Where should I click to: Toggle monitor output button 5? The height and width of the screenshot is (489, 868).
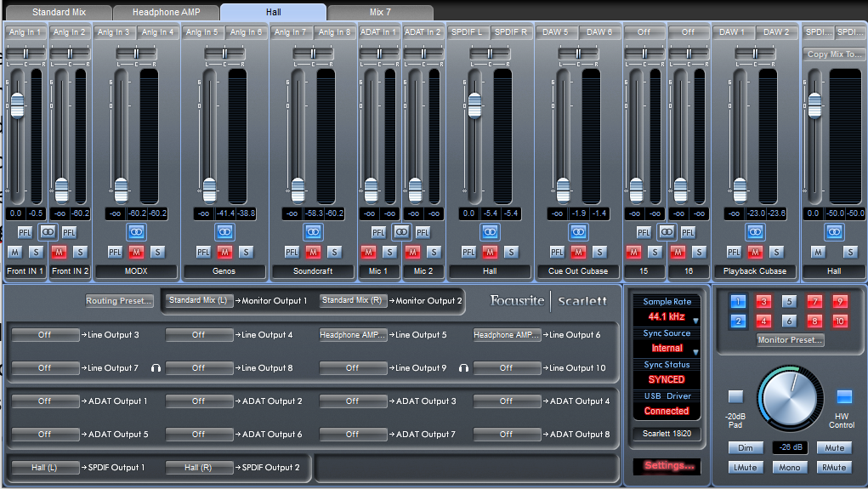pos(789,301)
